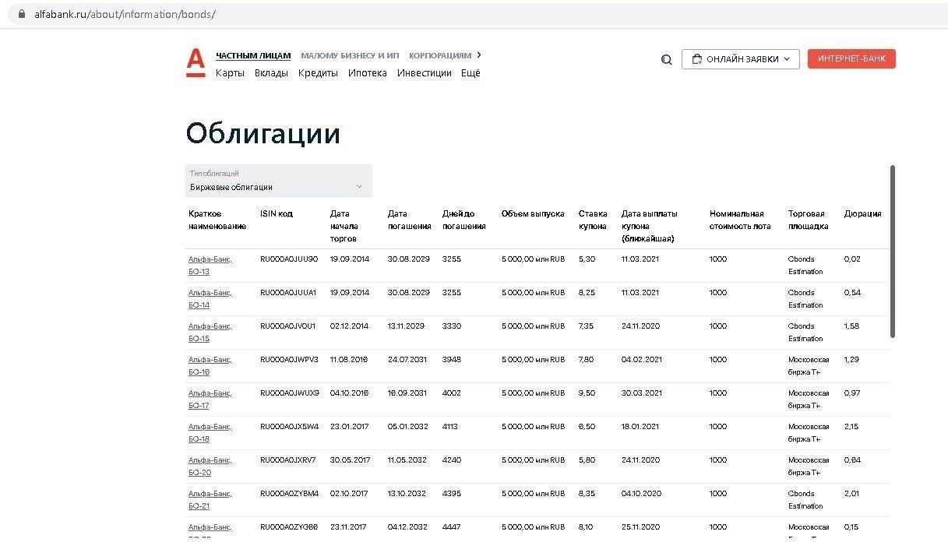Click ISIN code RU000A0JX5W4

point(290,427)
